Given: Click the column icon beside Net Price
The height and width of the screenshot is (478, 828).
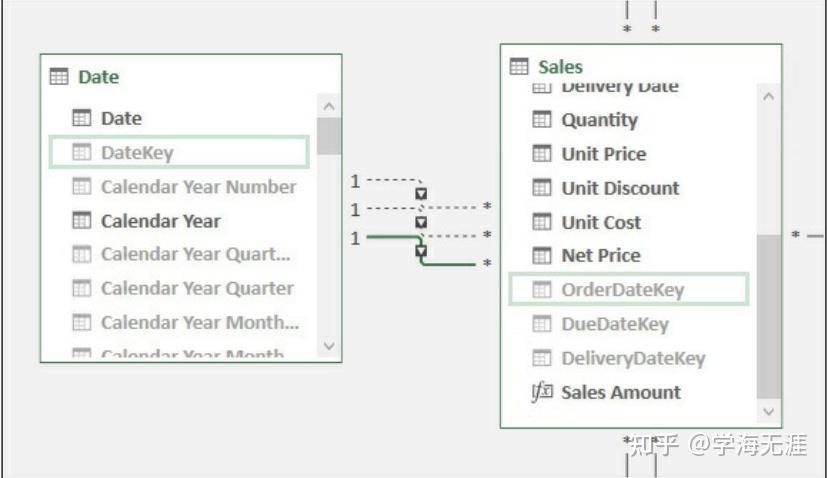Looking at the screenshot, I should click(x=541, y=256).
